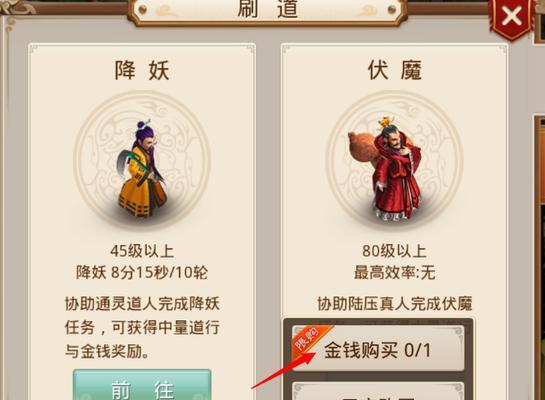Tap the 80级以上 level requirement text
The height and width of the screenshot is (400, 545).
click(x=394, y=251)
